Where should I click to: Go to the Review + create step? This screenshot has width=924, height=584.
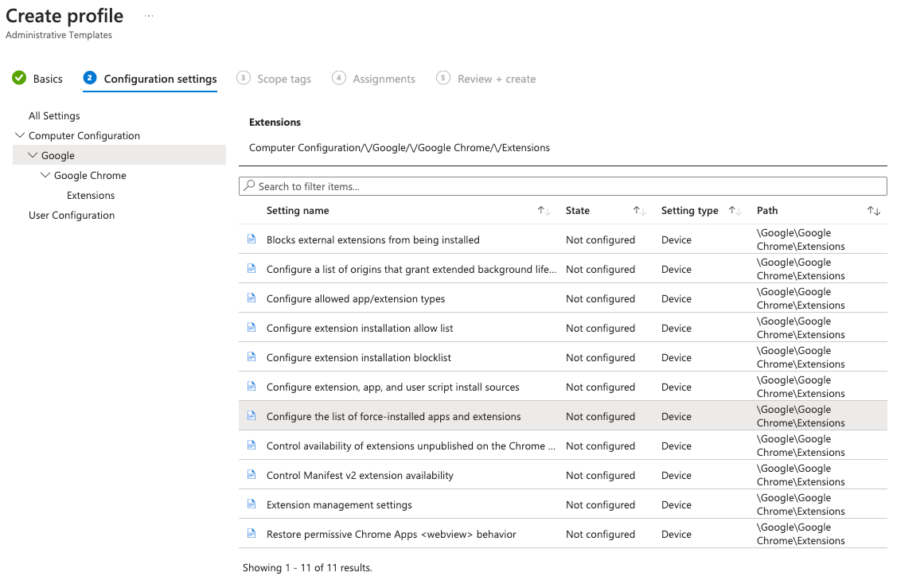coord(497,78)
